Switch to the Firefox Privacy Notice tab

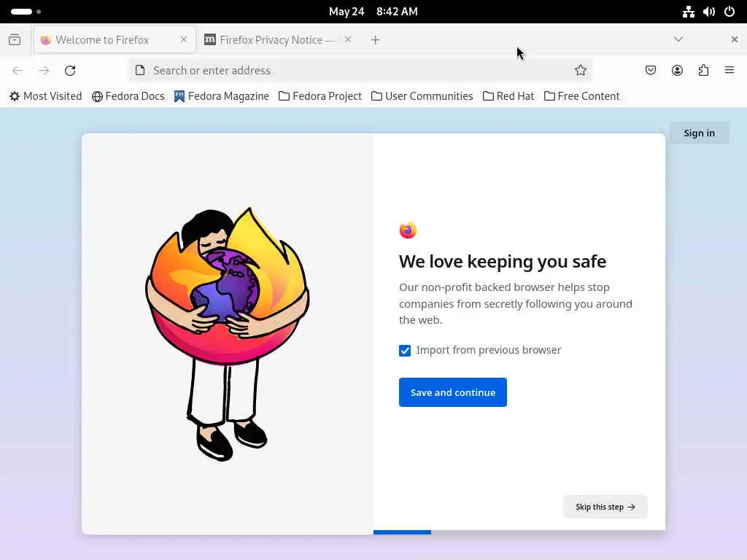pos(278,39)
